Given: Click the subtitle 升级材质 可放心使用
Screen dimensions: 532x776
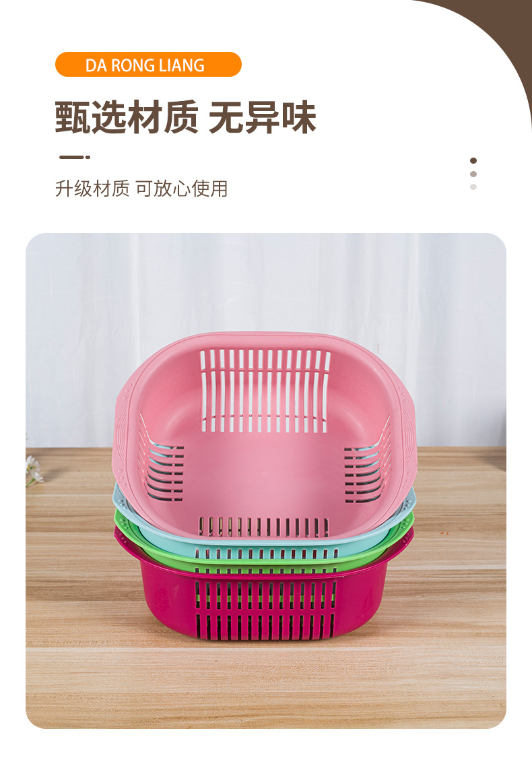Looking at the screenshot, I should 141,189.
